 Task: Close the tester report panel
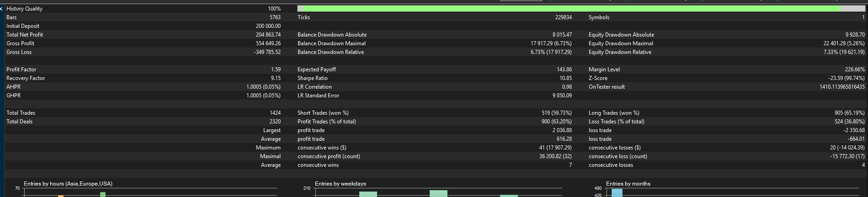click(x=2, y=9)
